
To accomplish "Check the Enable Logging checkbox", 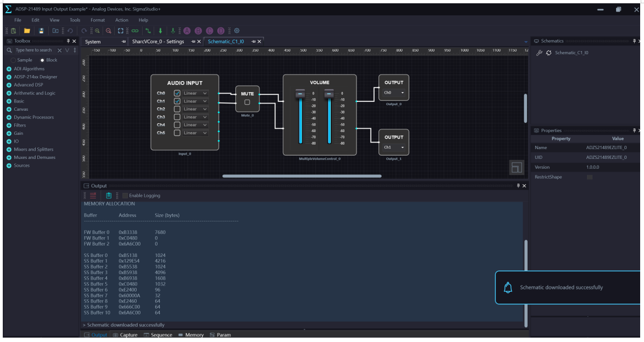I will coord(125,196).
